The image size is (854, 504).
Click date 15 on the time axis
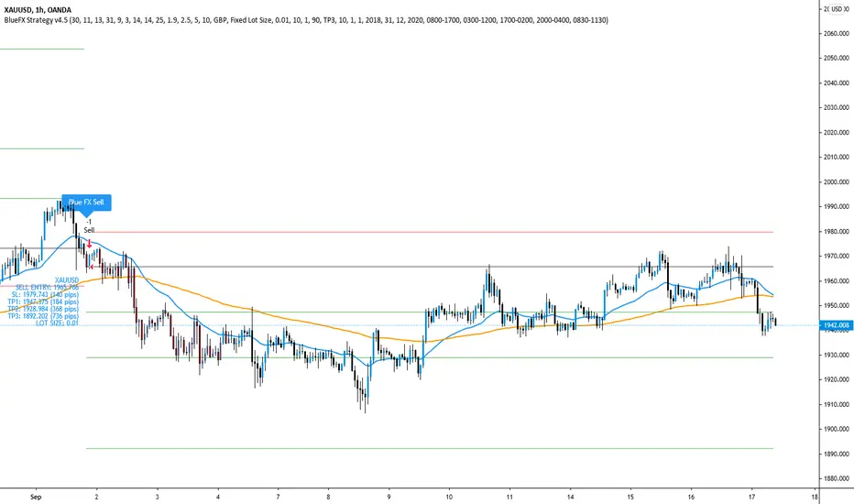pyautogui.click(x=630, y=497)
